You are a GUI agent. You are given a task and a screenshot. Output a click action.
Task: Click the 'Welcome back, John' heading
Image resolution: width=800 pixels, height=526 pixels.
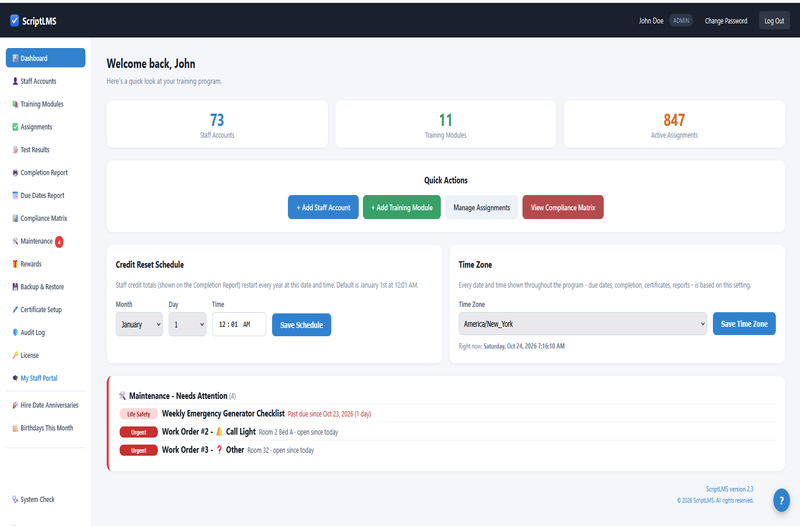[151, 64]
